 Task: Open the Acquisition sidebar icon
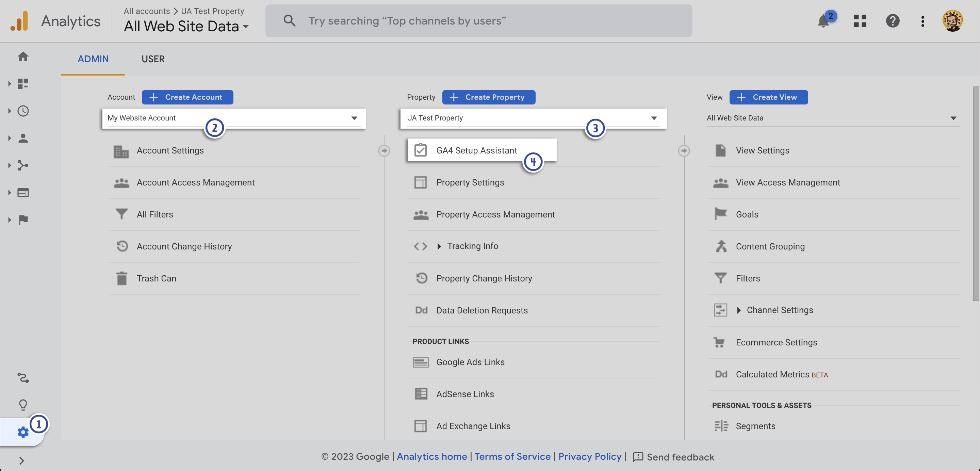pyautogui.click(x=23, y=165)
